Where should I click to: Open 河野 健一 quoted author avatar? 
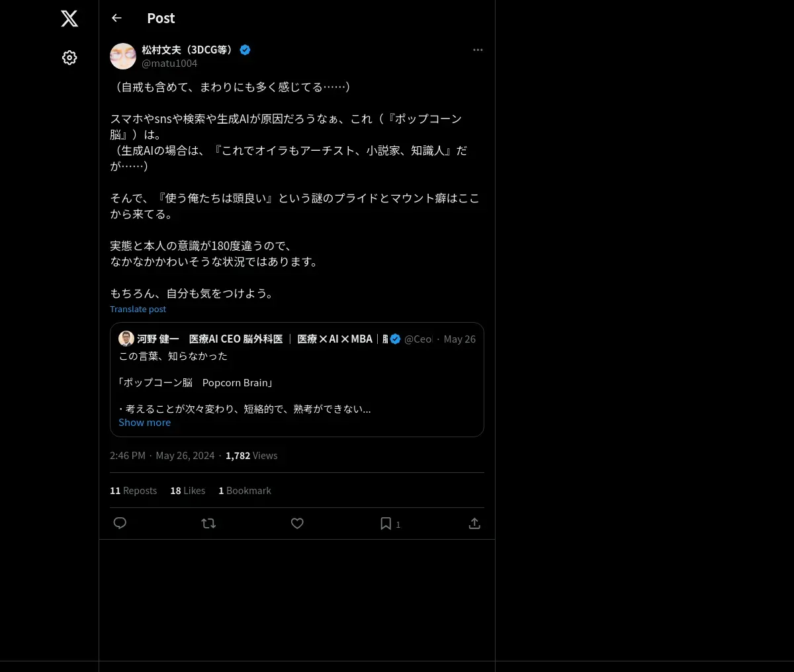tap(126, 339)
